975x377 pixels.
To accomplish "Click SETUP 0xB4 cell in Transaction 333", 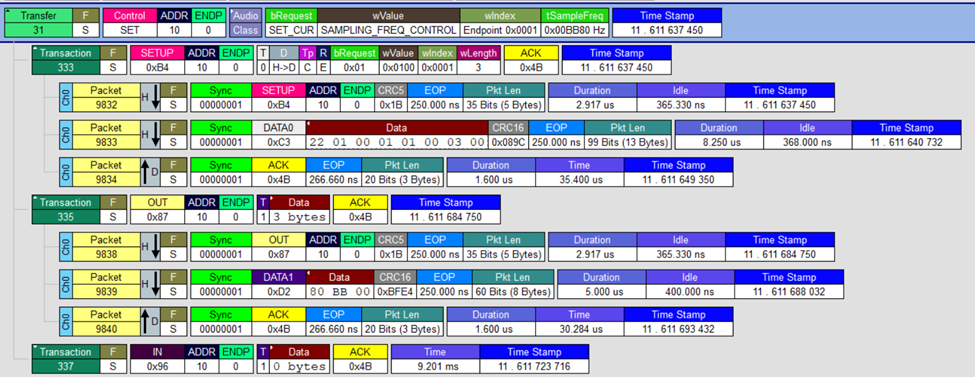I will click(x=157, y=60).
